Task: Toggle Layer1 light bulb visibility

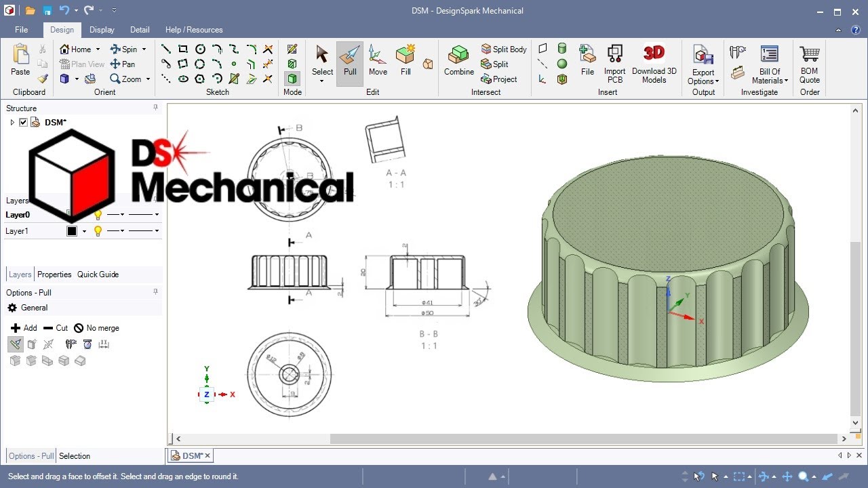Action: (98, 231)
